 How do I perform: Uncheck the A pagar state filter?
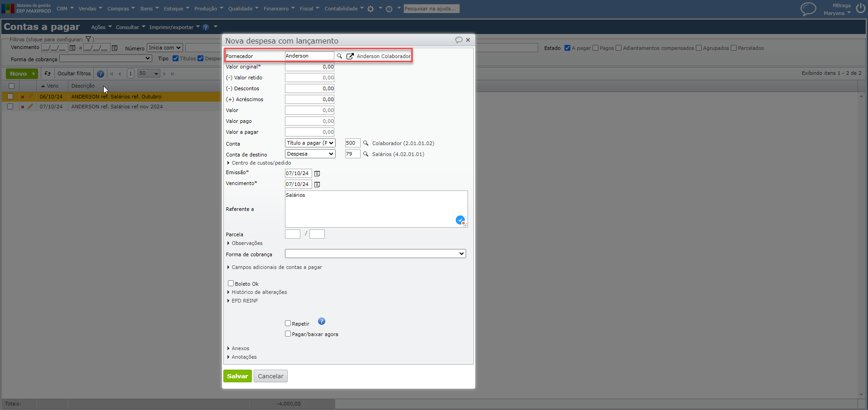567,48
